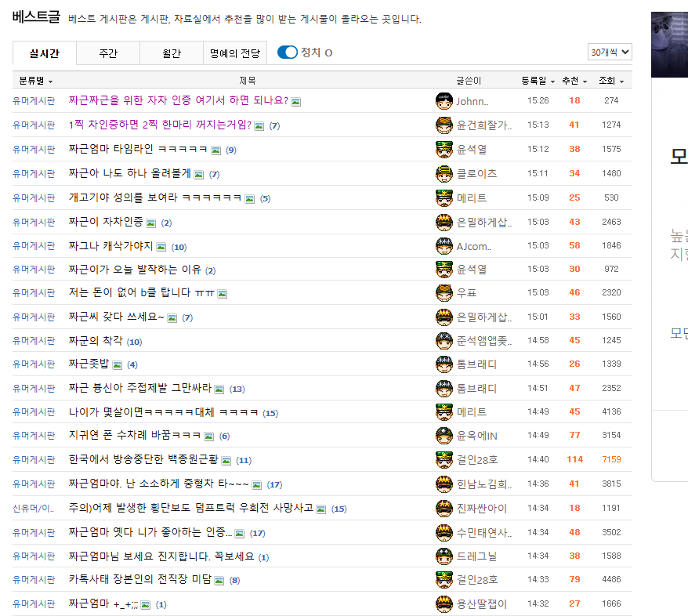Viewport: 688px width, 616px height.
Task: Click recommend count 114
Action: (x=575, y=459)
